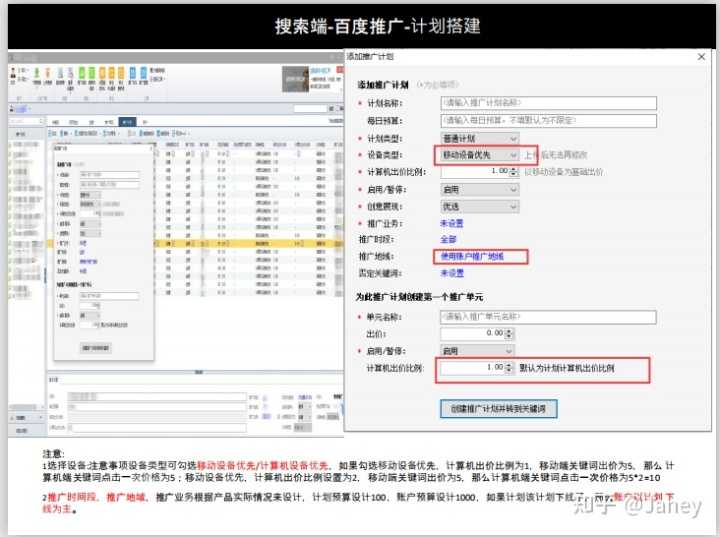This screenshot has height=537, width=720.
Task: Click the account thumbnail image in background window
Action: click(295, 79)
